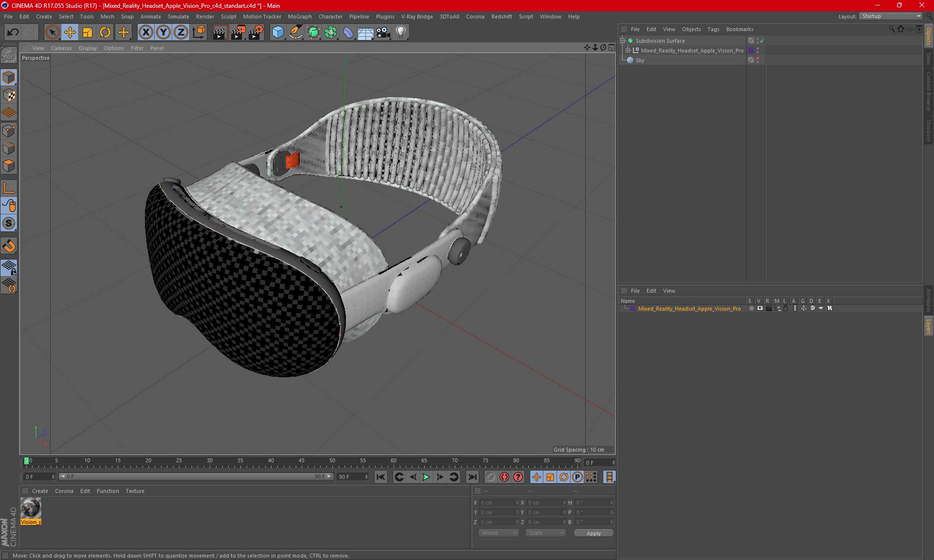
Task: Open the World coordinate system dropdown
Action: click(x=499, y=533)
